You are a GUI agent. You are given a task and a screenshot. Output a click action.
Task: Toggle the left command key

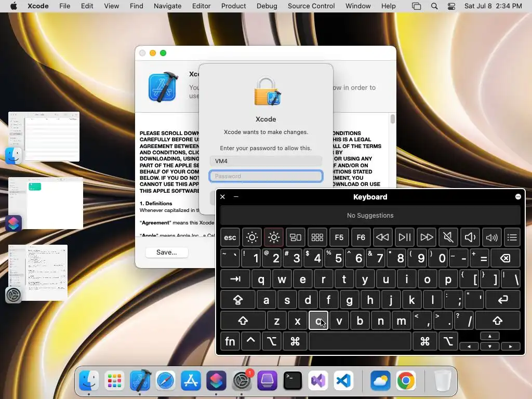coord(295,341)
